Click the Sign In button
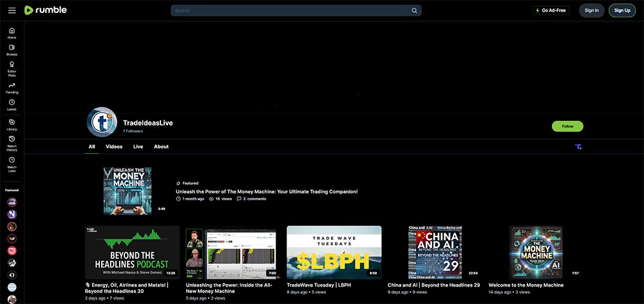Viewport: 644px width, 304px height. point(591,10)
